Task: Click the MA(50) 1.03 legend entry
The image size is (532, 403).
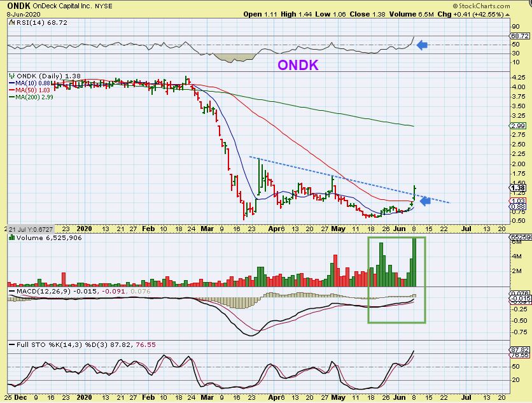Action: coord(29,90)
